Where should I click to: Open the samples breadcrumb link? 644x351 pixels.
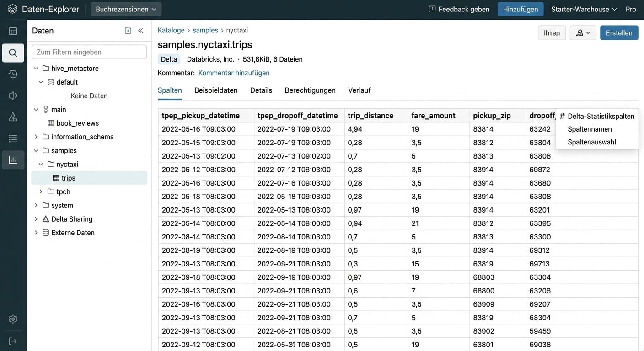click(x=205, y=30)
